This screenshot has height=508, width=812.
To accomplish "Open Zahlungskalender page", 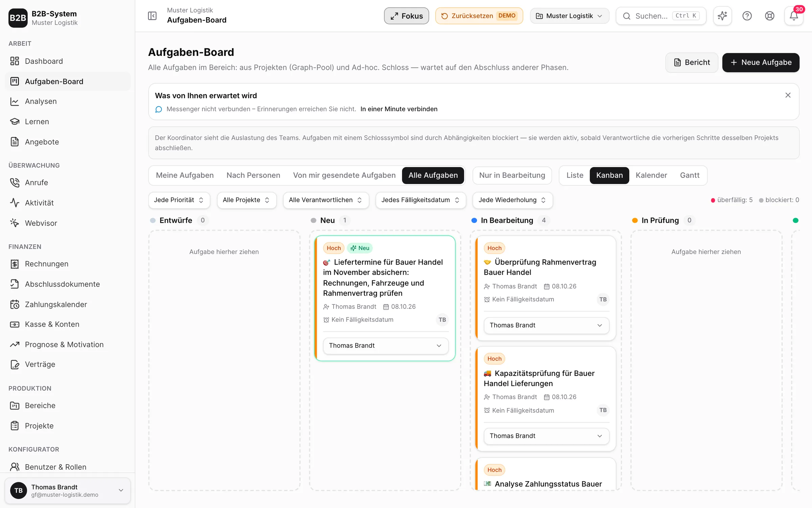I will [x=68, y=304].
